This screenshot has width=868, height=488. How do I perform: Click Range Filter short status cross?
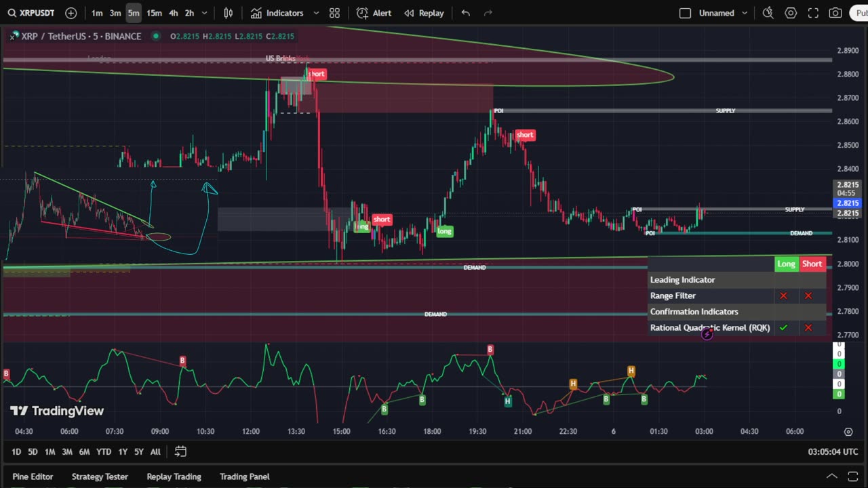click(808, 296)
